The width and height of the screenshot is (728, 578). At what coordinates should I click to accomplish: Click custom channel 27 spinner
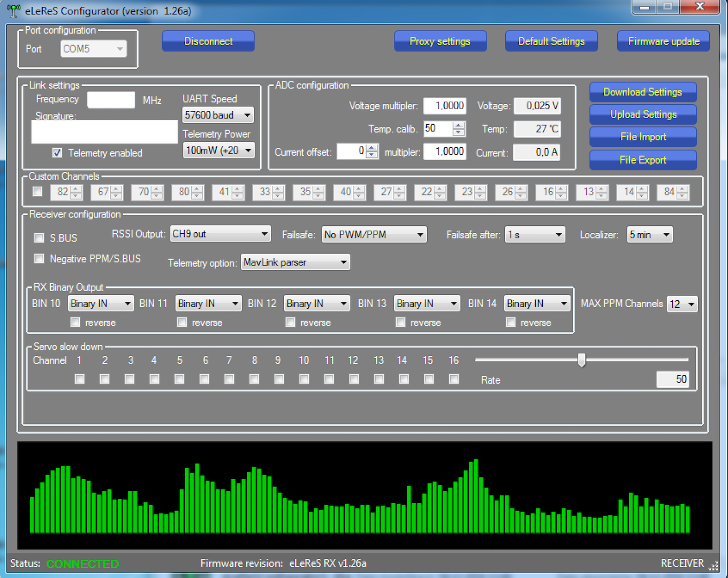[x=399, y=192]
